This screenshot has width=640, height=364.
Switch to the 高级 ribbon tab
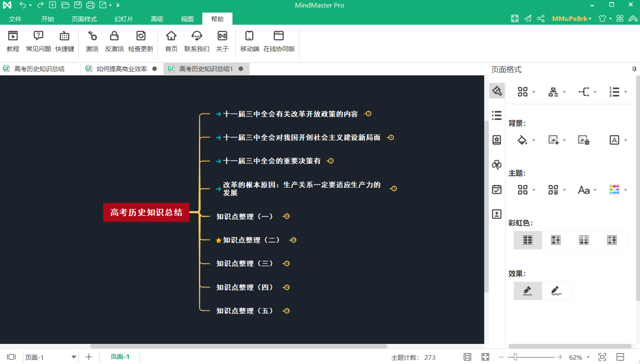[x=157, y=19]
